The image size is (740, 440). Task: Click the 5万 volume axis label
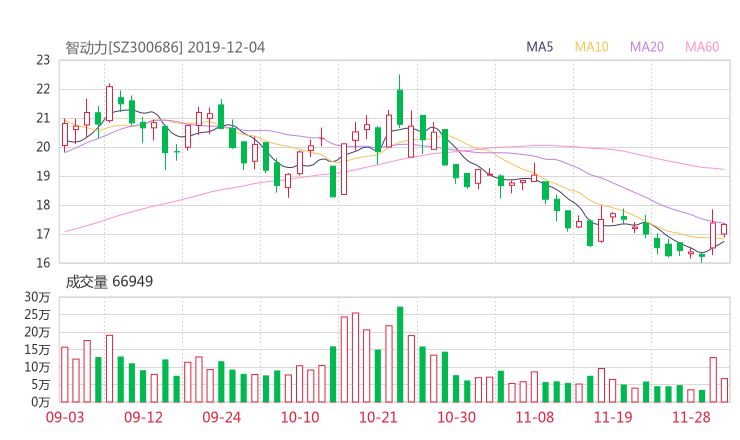coord(41,385)
